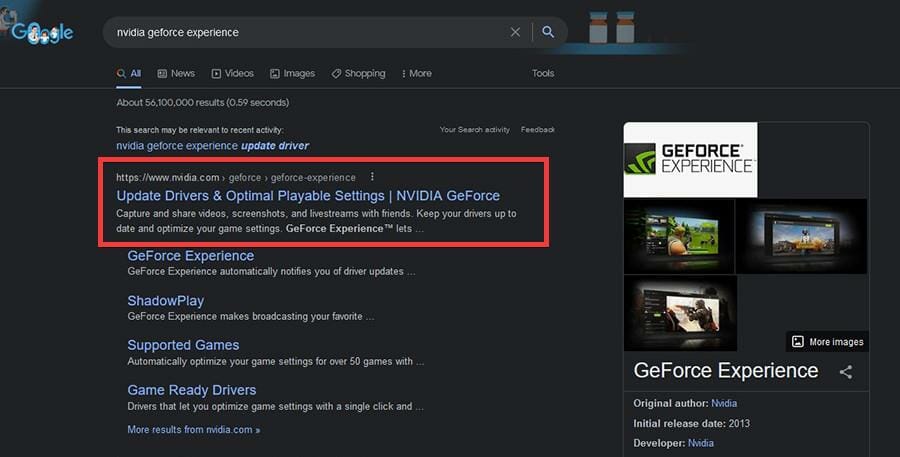This screenshot has width=900, height=457.
Task: Click About 56,100,000 results text
Action: [203, 103]
